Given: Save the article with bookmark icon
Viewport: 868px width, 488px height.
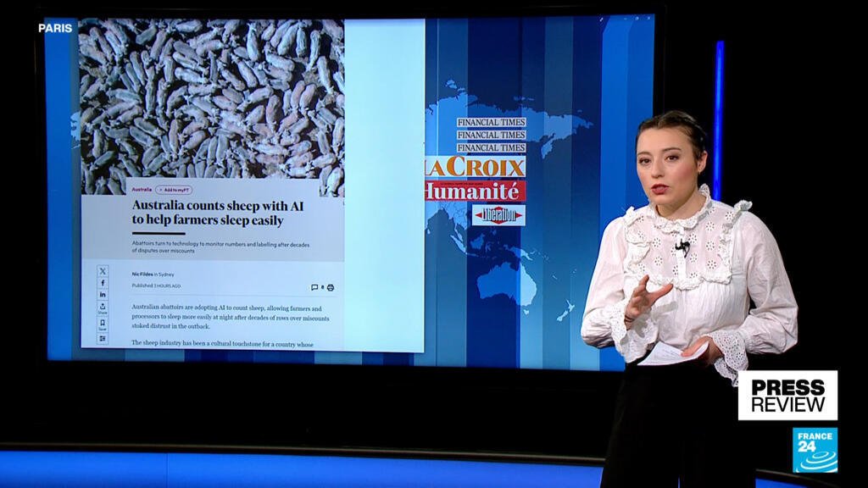Looking at the screenshot, I should (x=103, y=324).
